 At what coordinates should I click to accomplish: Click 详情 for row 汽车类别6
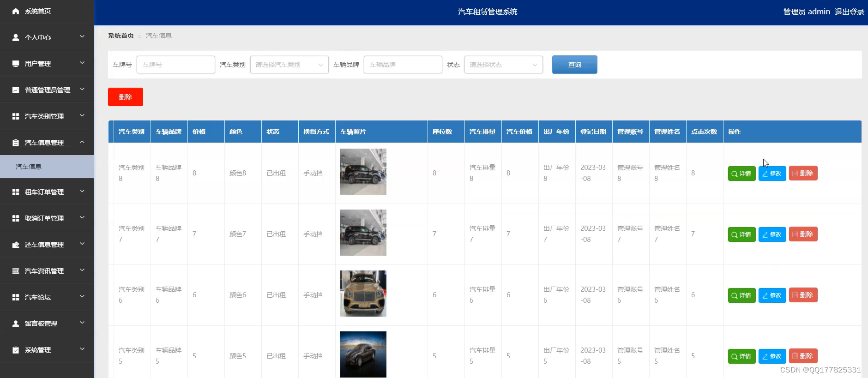pyautogui.click(x=742, y=295)
